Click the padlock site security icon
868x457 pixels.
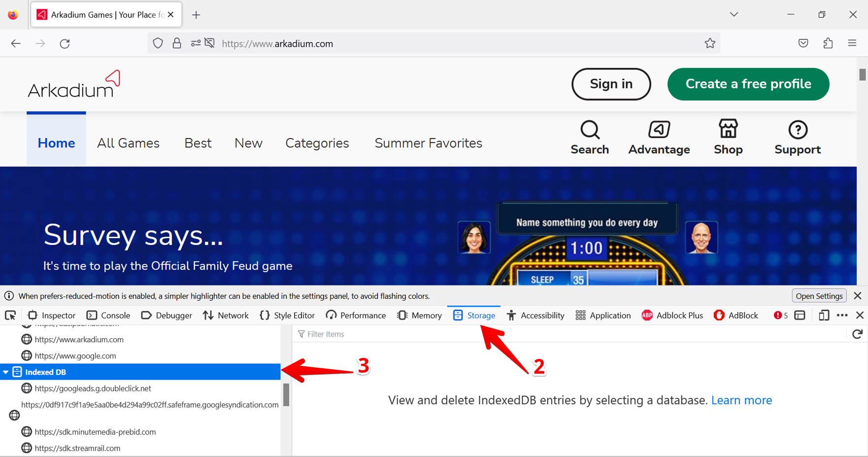pyautogui.click(x=177, y=43)
